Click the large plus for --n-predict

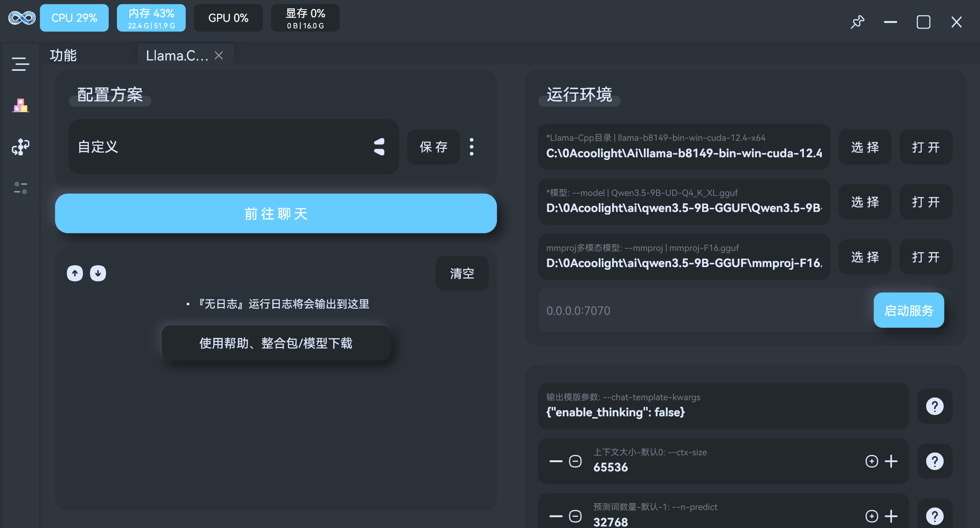[892, 516]
